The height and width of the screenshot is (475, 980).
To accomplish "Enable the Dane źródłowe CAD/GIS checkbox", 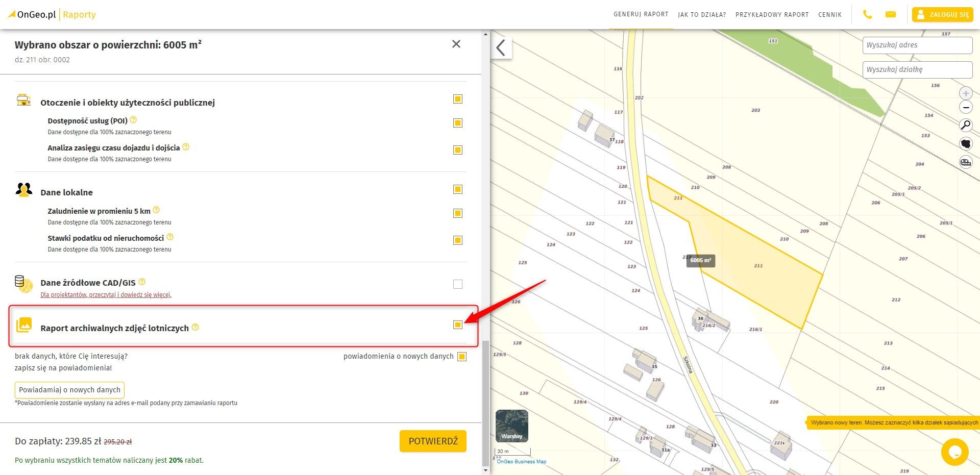I will pos(458,284).
